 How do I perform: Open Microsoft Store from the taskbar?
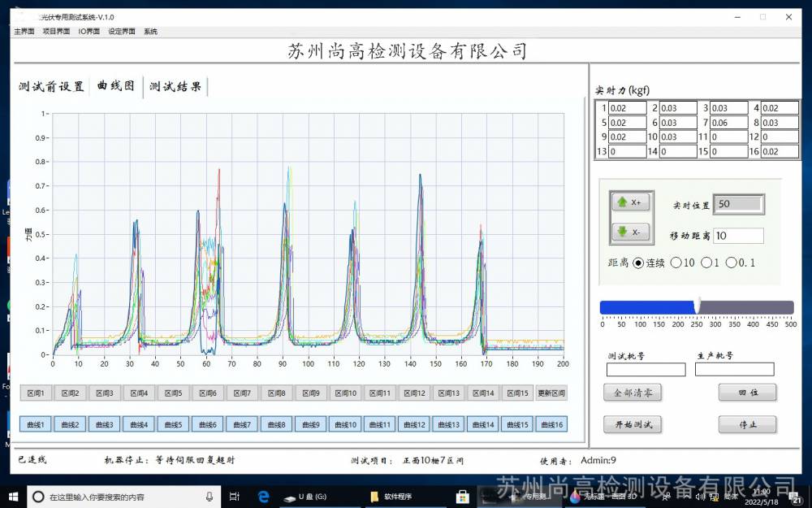(x=463, y=497)
